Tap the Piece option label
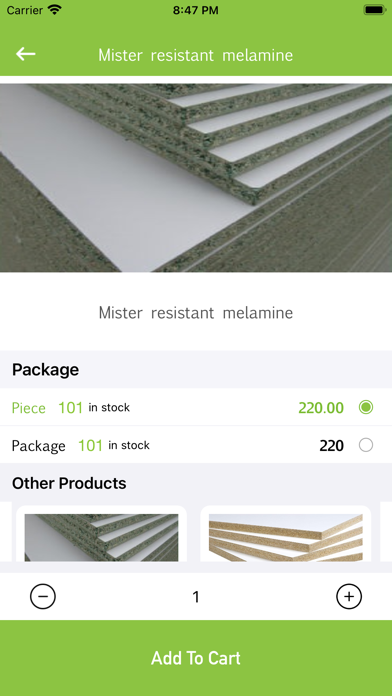 pyautogui.click(x=28, y=408)
